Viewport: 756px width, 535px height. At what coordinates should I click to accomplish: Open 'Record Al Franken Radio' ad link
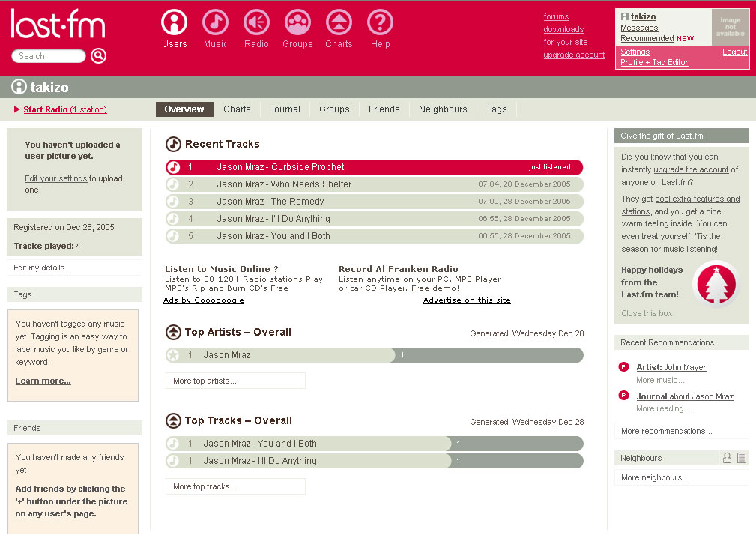[399, 269]
